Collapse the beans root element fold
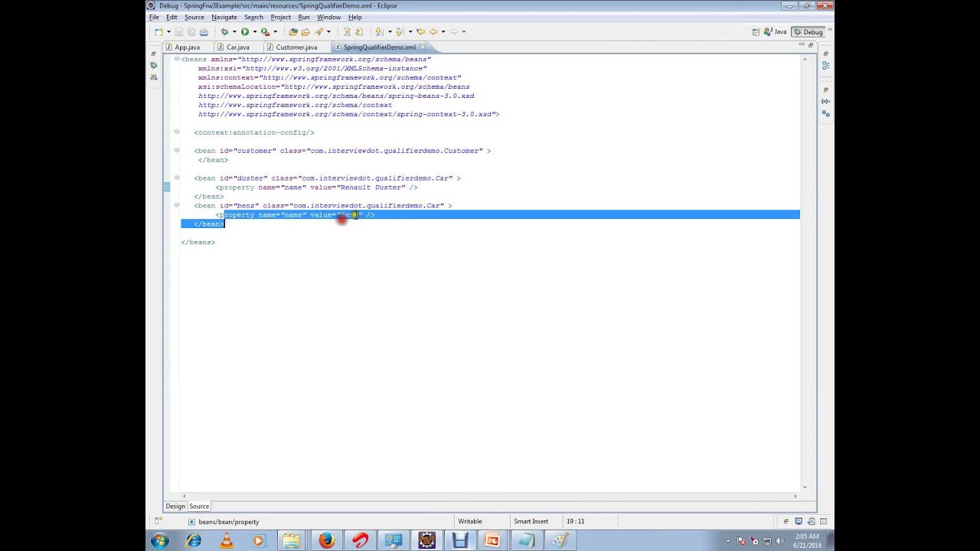 pos(177,59)
